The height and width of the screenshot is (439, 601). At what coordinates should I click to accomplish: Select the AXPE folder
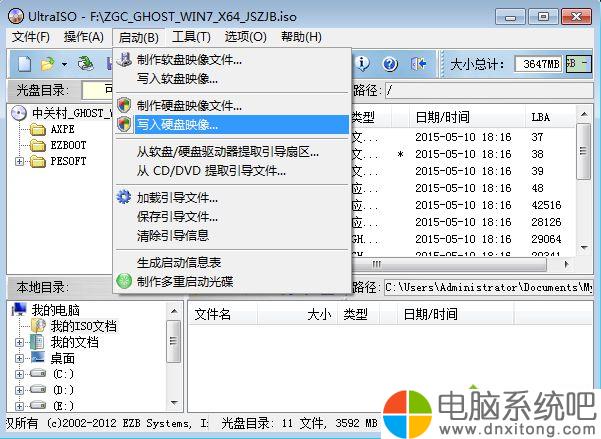coord(53,129)
